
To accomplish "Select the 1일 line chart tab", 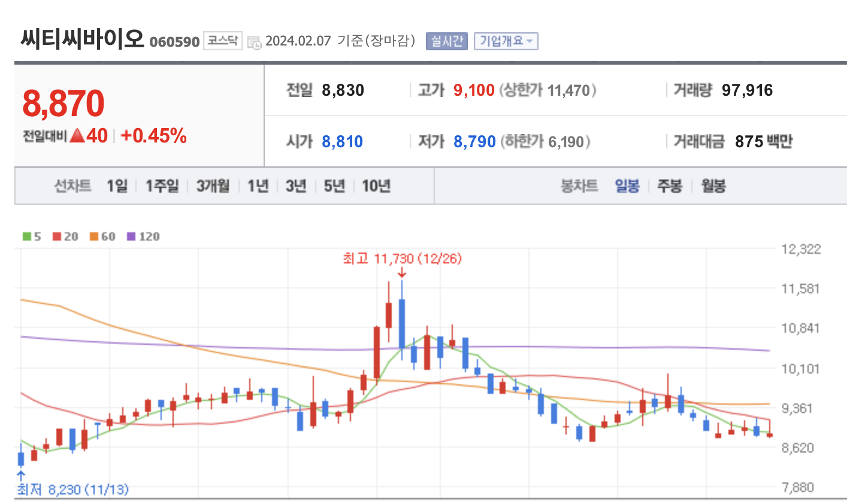I will point(117,186).
